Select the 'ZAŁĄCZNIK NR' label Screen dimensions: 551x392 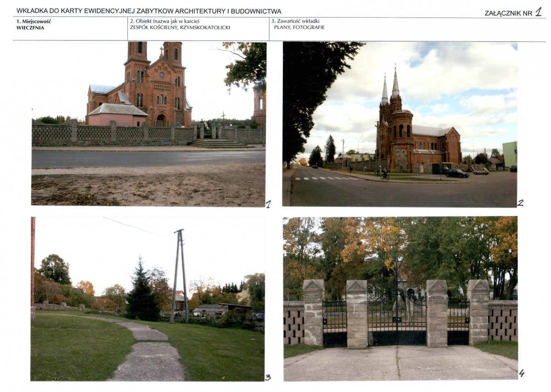click(508, 13)
